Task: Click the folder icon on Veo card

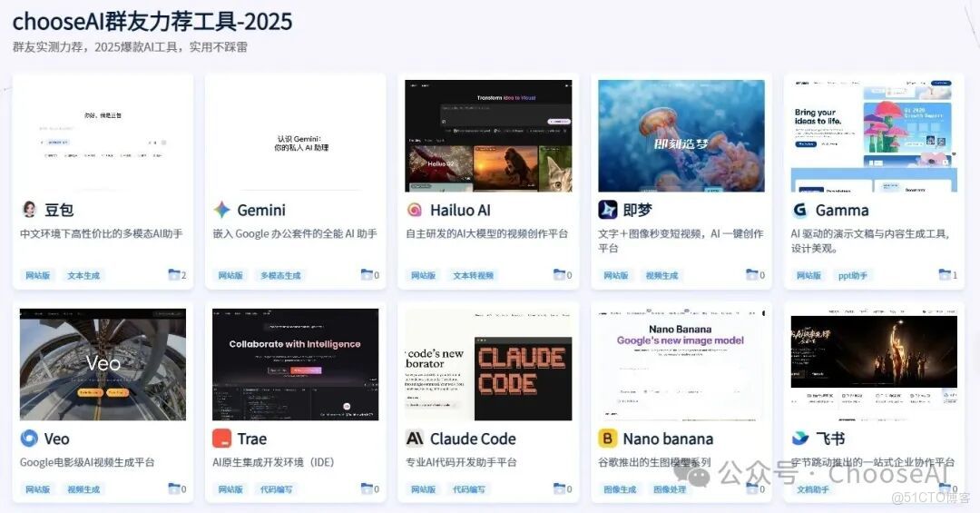Action: (173, 488)
